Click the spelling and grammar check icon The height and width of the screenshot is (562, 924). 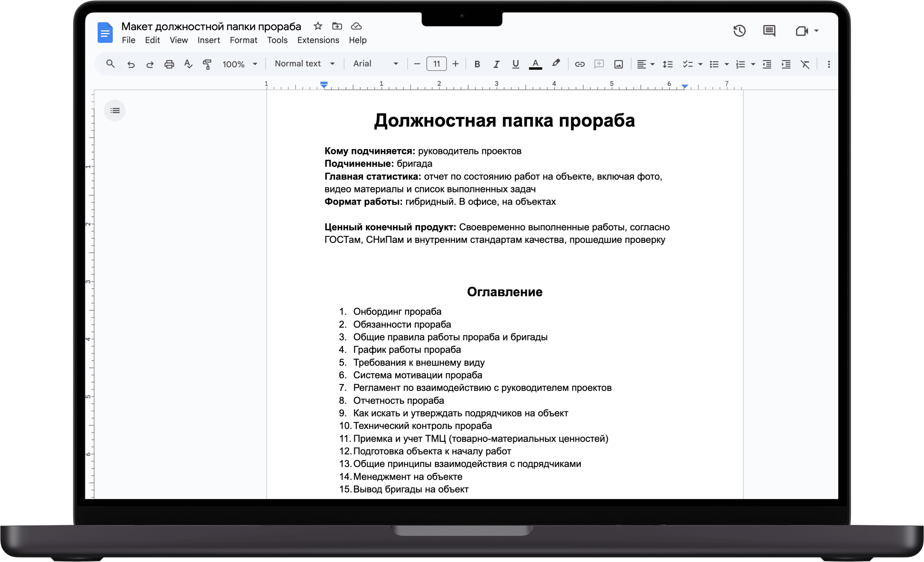[188, 64]
